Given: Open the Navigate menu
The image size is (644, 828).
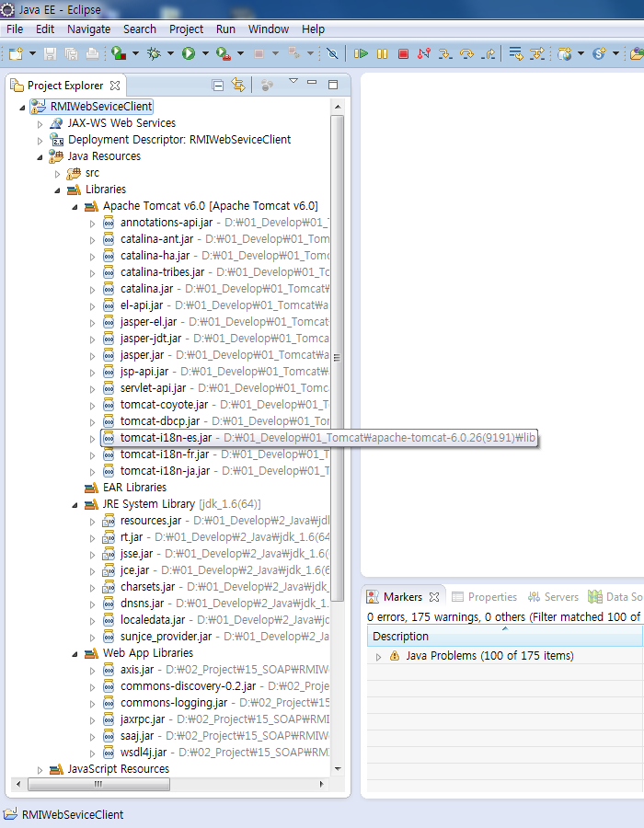Looking at the screenshot, I should pyautogui.click(x=88, y=29).
